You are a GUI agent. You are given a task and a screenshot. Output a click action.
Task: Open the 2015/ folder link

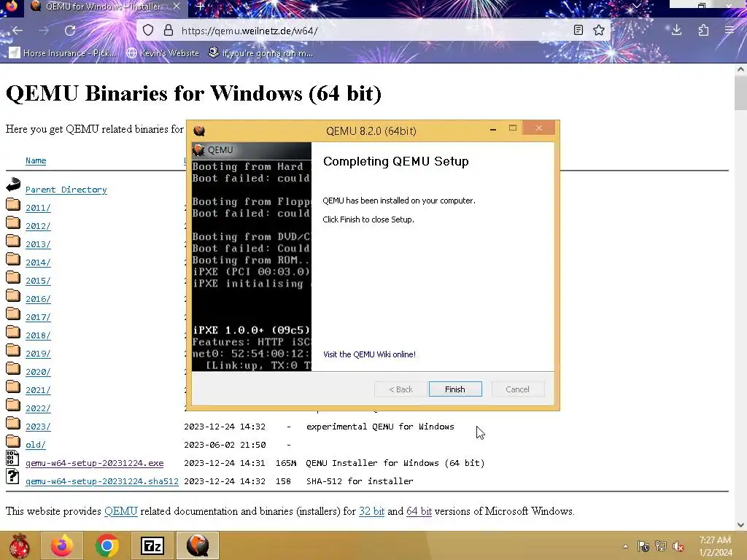(38, 281)
